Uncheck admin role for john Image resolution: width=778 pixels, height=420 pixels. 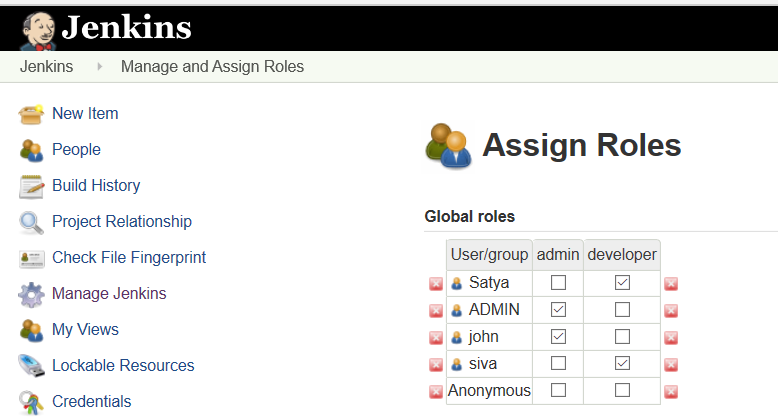(558, 337)
